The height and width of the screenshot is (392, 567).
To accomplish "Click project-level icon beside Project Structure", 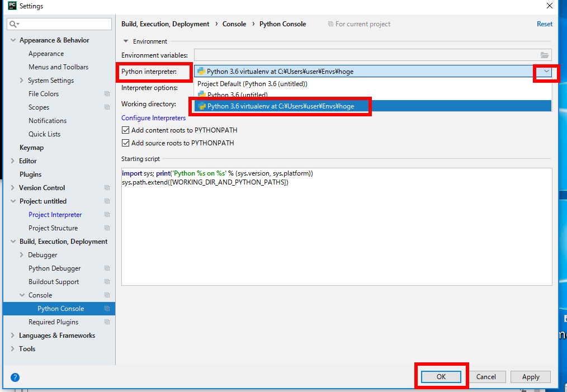I will [107, 228].
